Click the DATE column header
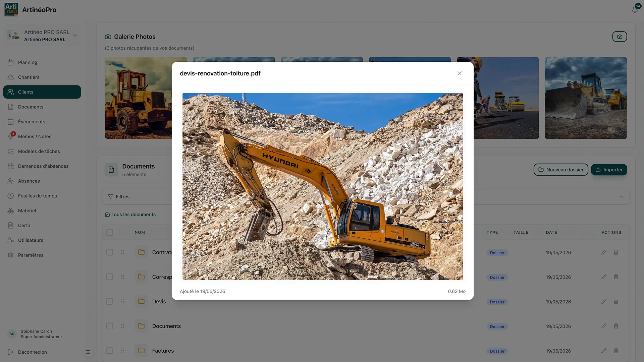This screenshot has height=362, width=644. pyautogui.click(x=551, y=232)
